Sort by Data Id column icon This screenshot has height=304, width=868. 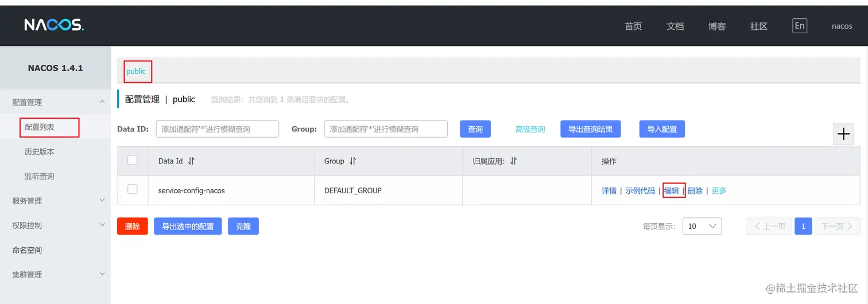pos(191,161)
